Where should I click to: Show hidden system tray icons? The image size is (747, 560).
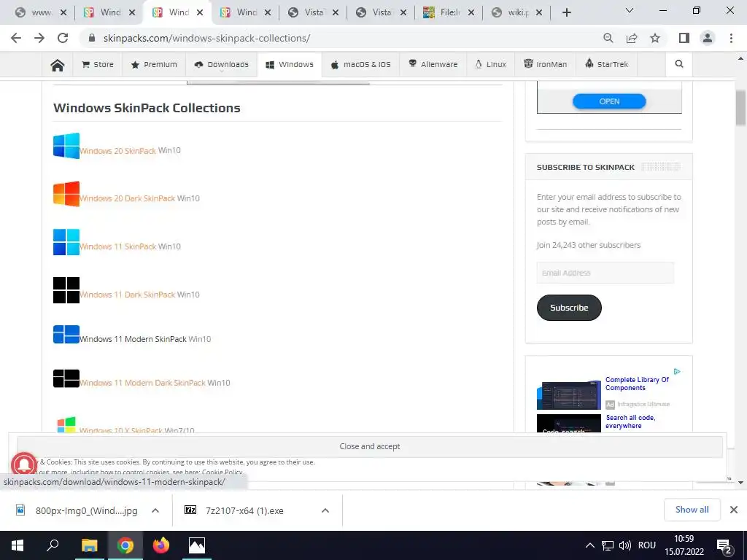589,545
